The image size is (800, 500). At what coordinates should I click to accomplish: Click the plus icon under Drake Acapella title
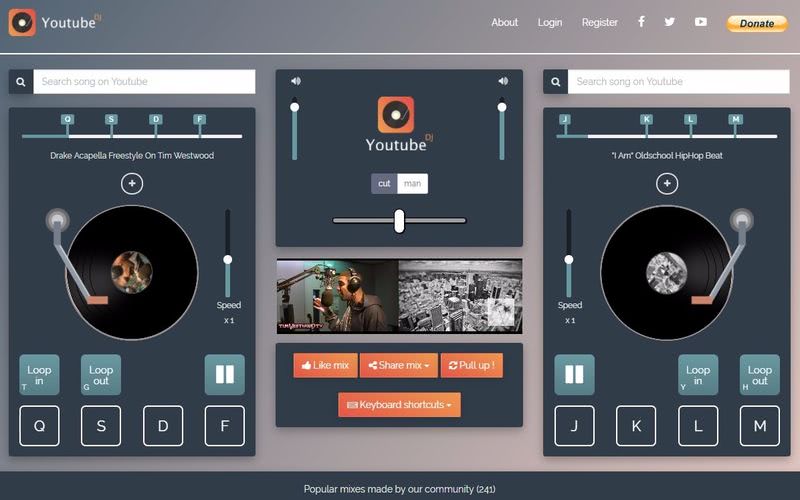[x=132, y=184]
